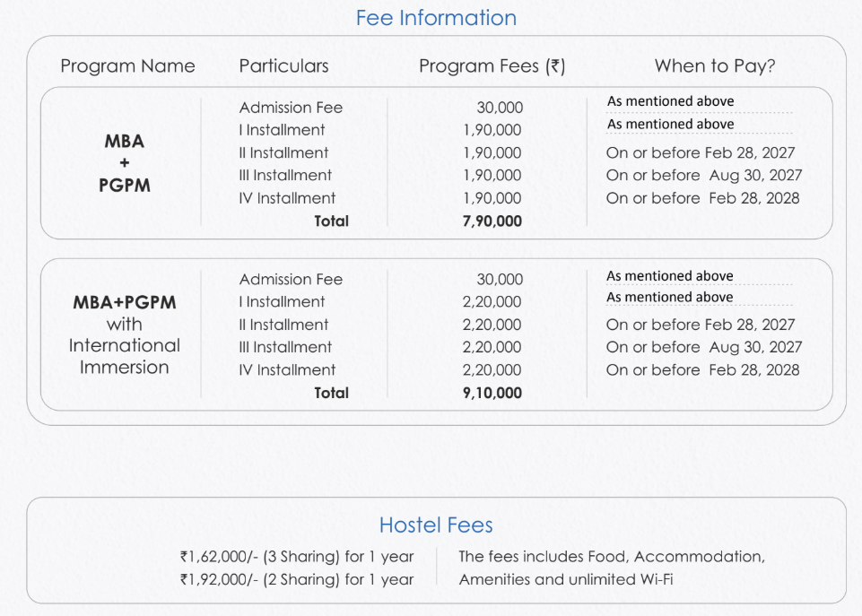
Task: Click the first As mentioned above note
Action: [x=670, y=101]
